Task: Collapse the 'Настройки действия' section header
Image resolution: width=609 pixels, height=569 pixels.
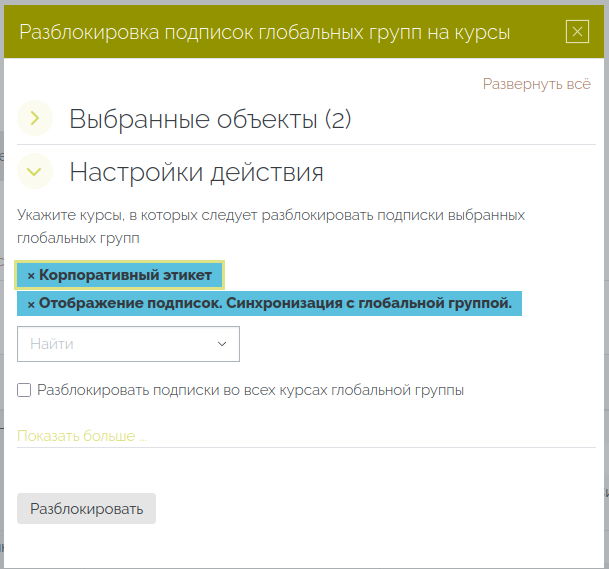Action: point(196,172)
